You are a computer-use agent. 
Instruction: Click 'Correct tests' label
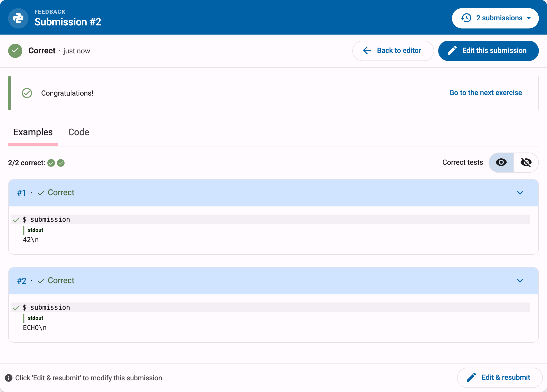pyautogui.click(x=463, y=162)
